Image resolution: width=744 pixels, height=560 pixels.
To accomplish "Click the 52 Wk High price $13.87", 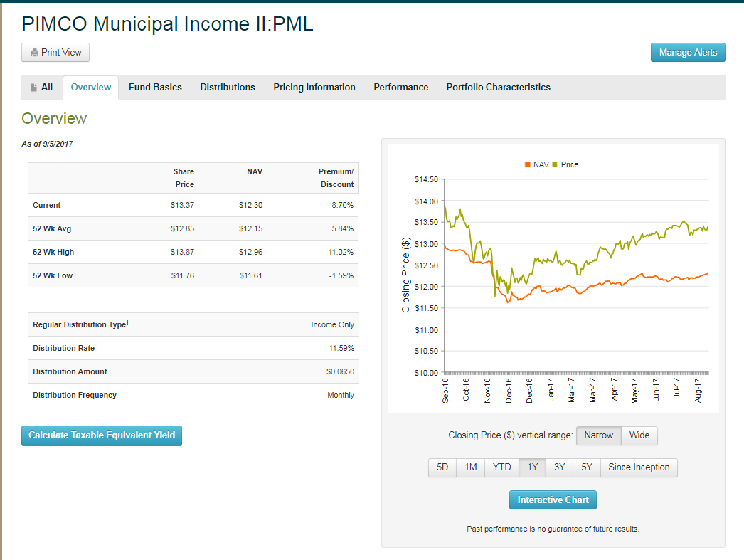I will click(x=182, y=252).
